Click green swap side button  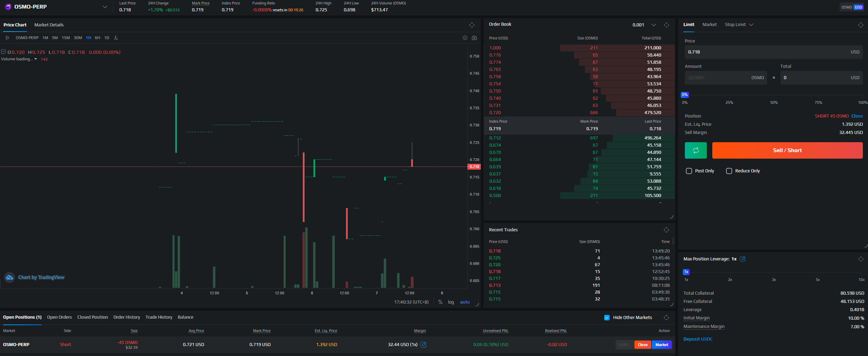coord(695,150)
